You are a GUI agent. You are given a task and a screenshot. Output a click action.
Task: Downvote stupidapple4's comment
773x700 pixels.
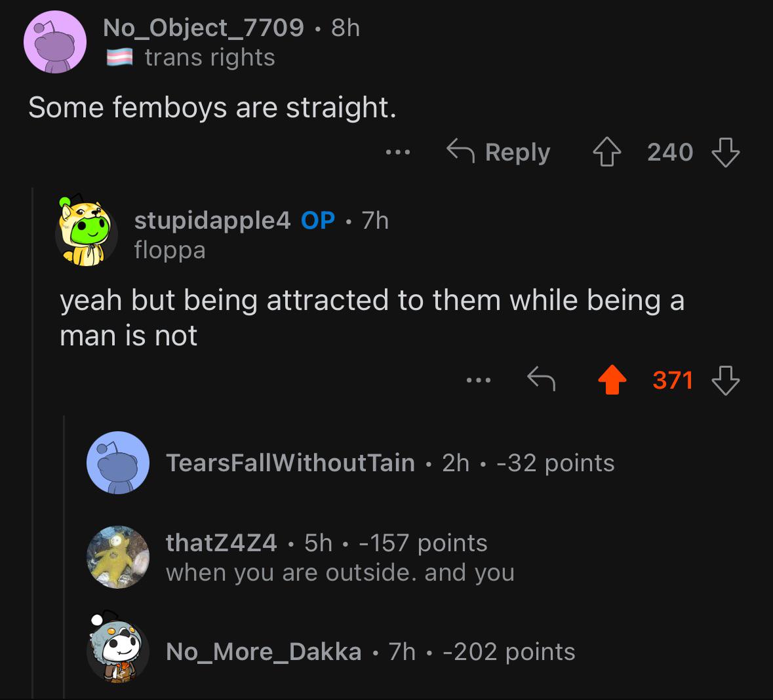(726, 380)
